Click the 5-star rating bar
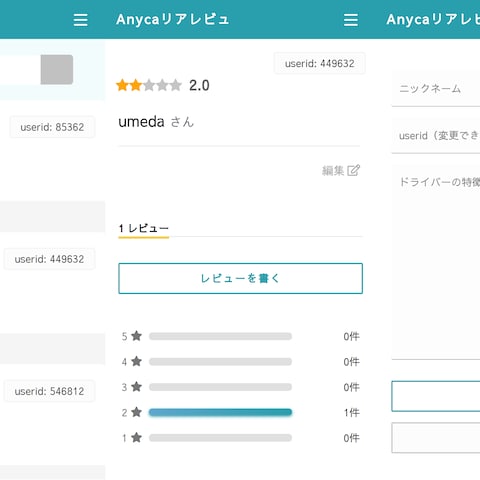 pos(220,336)
